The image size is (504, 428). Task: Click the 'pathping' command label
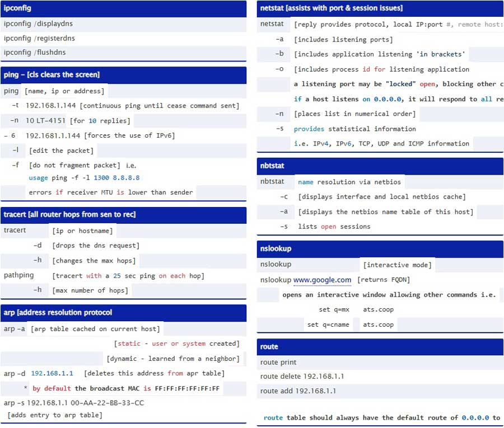coord(18,275)
